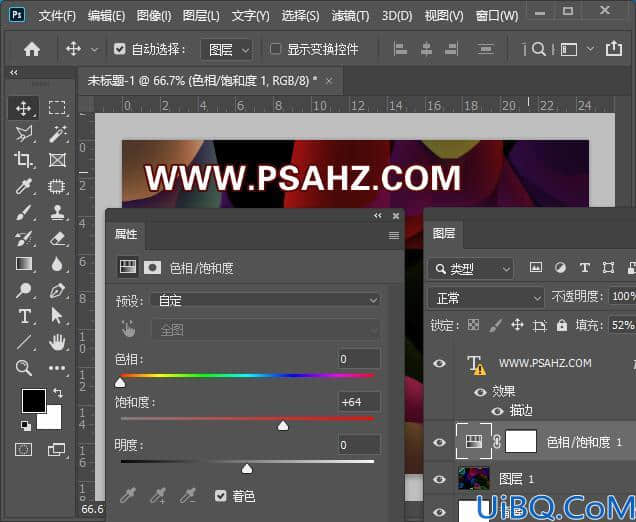Select the Brush tool
Viewport: 636px width, 522px height.
(x=24, y=213)
